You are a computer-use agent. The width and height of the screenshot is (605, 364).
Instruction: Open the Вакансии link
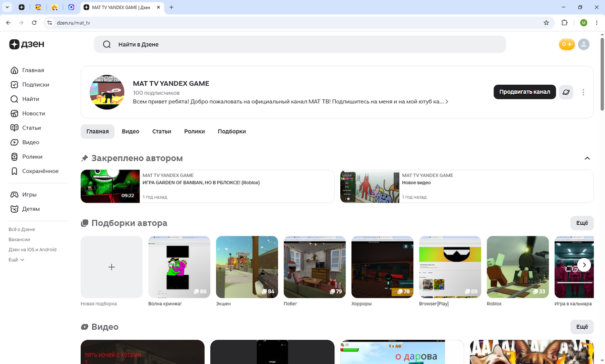[x=19, y=239]
